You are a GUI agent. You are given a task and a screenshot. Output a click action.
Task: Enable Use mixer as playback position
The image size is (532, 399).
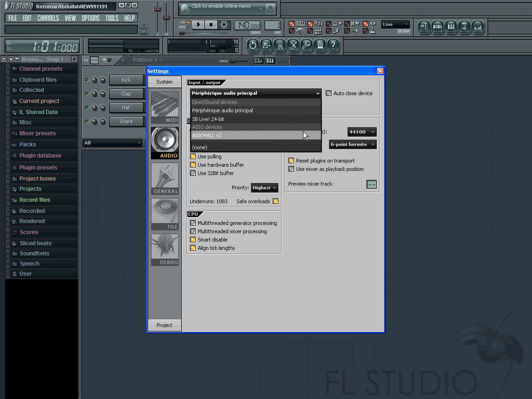(291, 169)
